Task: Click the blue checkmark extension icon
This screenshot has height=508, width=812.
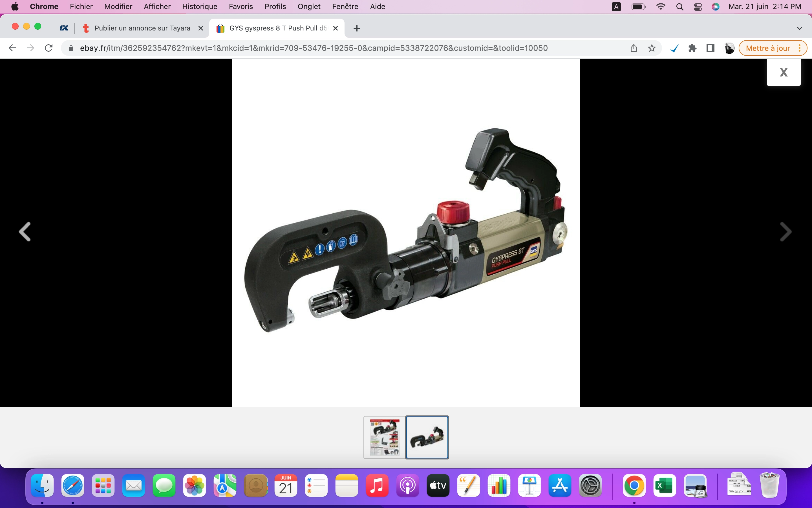Action: coord(674,48)
